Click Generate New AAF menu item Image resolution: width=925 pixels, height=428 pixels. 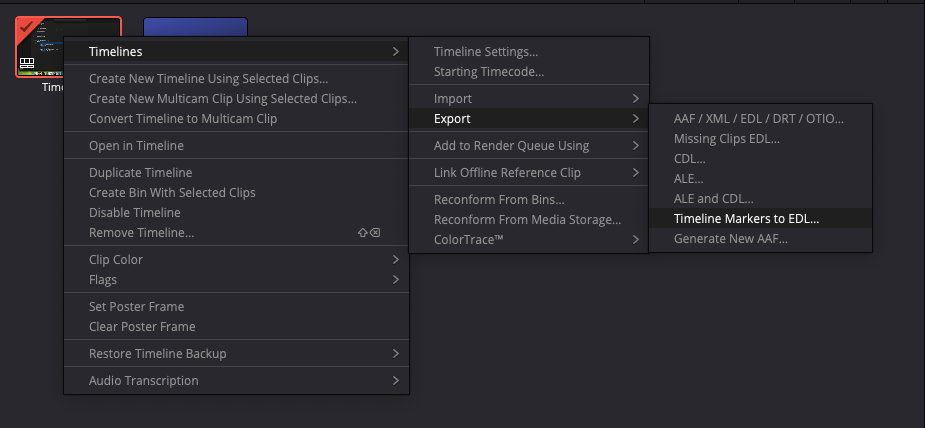click(x=730, y=239)
